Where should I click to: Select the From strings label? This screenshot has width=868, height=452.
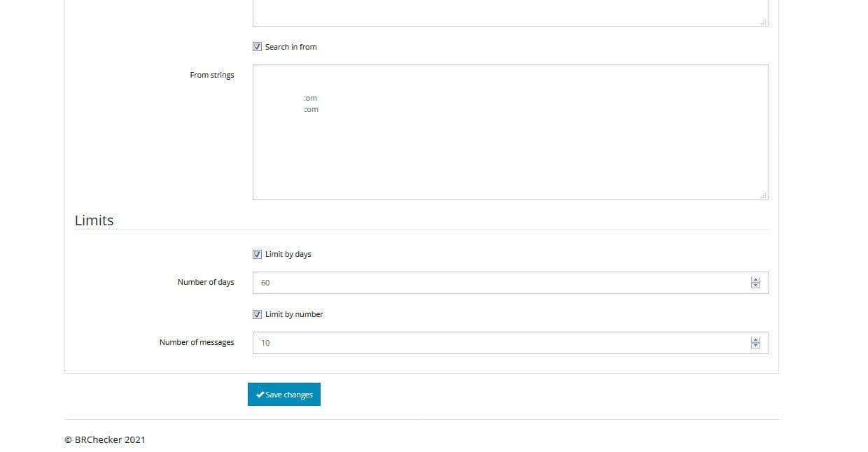[212, 75]
